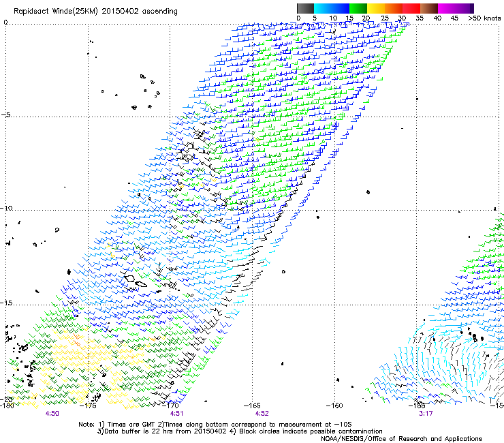Click the -165 longitude axis label
Image resolution: width=504 pixels, height=443 pixels.
tap(253, 406)
